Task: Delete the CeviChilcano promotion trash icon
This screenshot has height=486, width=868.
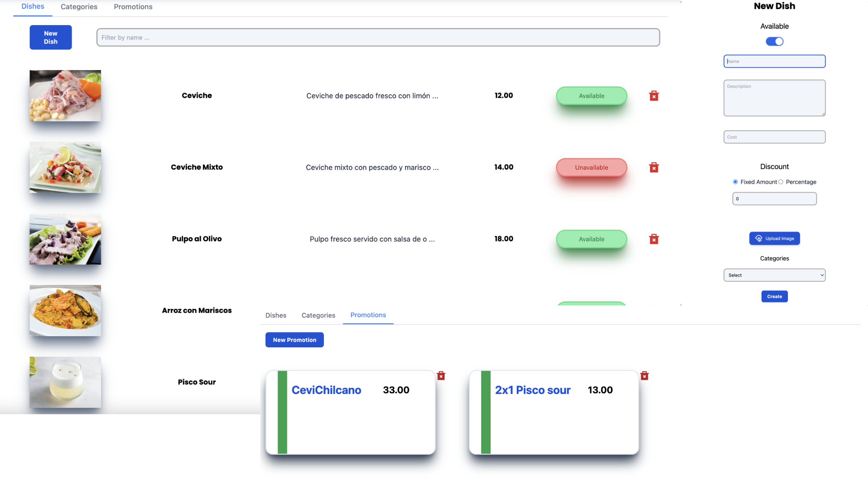Action: [441, 375]
